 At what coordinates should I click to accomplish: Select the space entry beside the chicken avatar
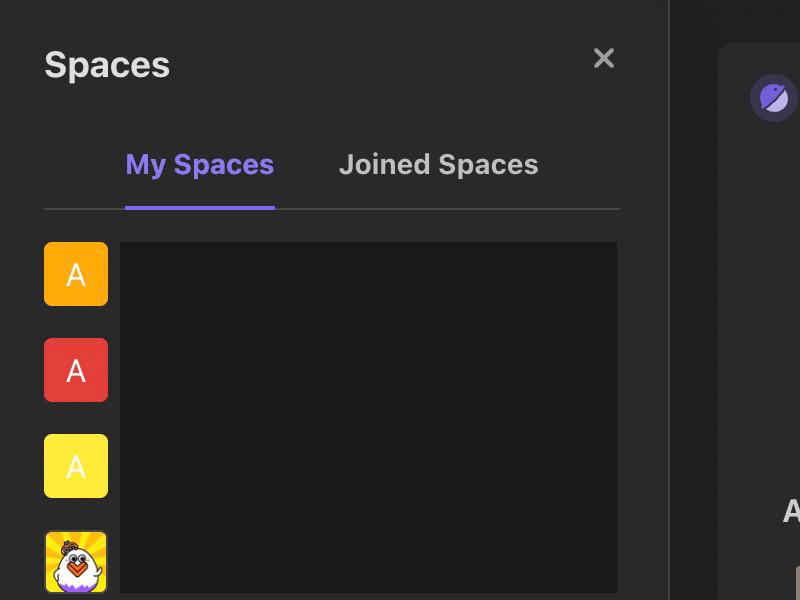click(368, 562)
